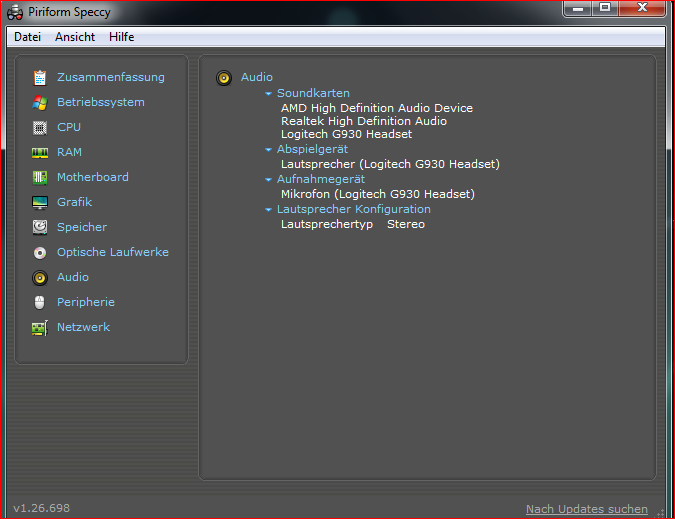Screen dimensions: 675x519
Task: Click the Speccy app icon in title bar
Action: (15, 12)
